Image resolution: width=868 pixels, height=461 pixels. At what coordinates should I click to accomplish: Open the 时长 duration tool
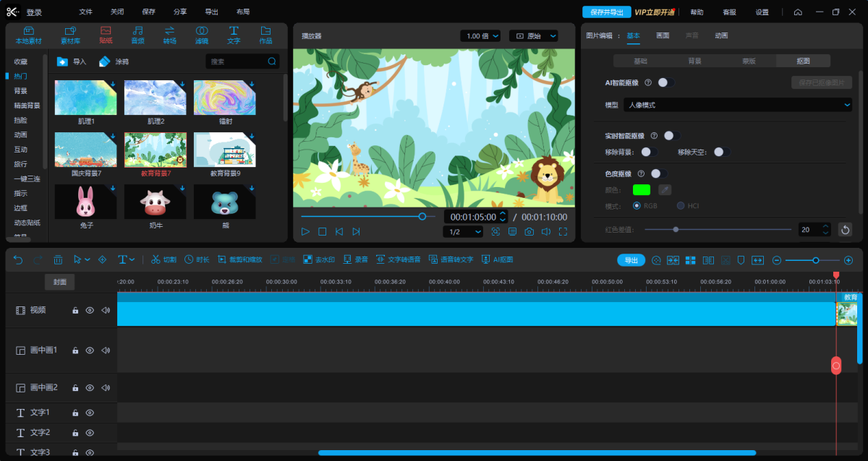[x=197, y=259]
